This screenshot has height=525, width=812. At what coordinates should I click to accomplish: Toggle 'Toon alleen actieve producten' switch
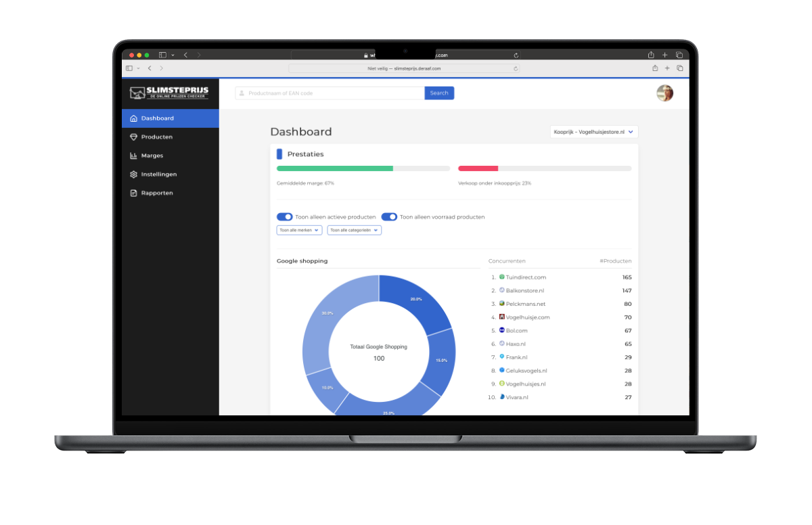[x=284, y=217]
